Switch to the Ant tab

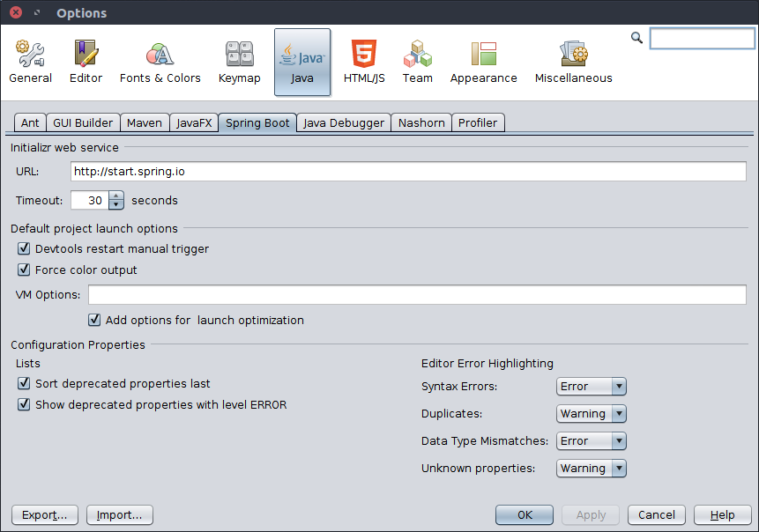point(30,122)
